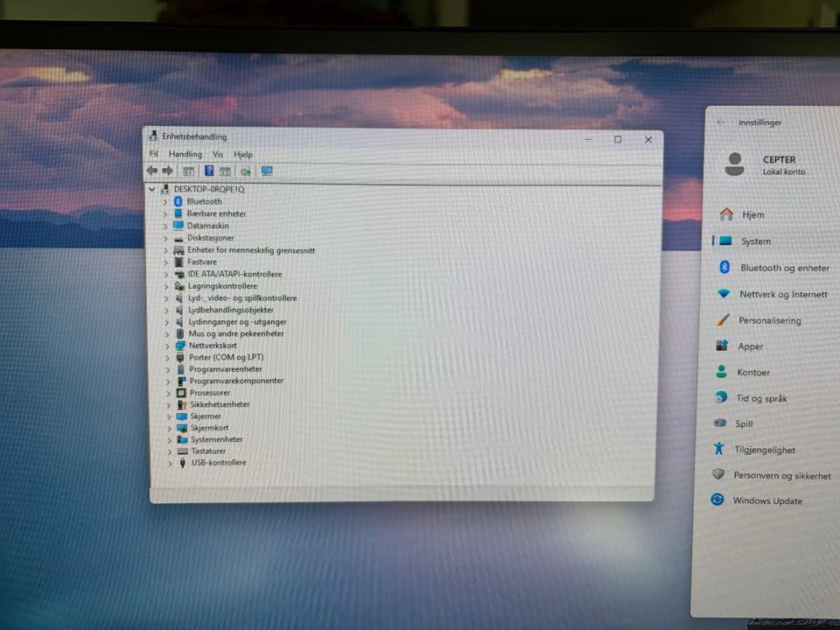Click the properties pane toolbar icon beside Help
840x630 pixels.
coord(225,171)
